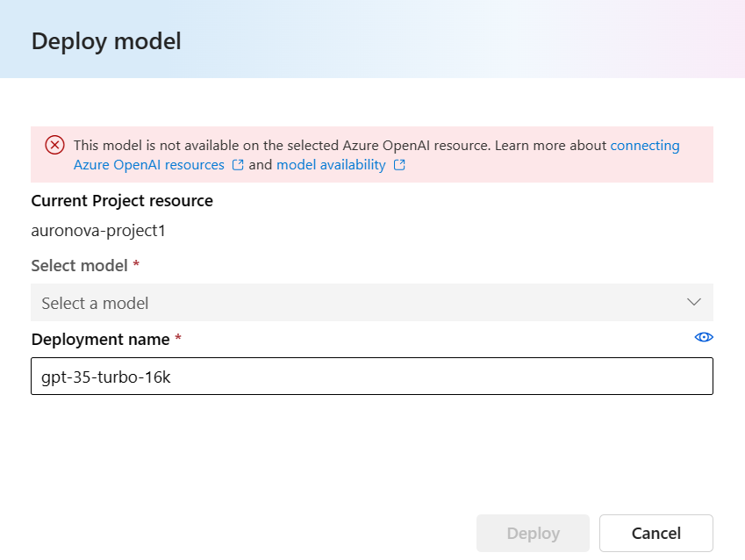
Task: Toggle visibility of the deployment name field
Action: pyautogui.click(x=703, y=337)
